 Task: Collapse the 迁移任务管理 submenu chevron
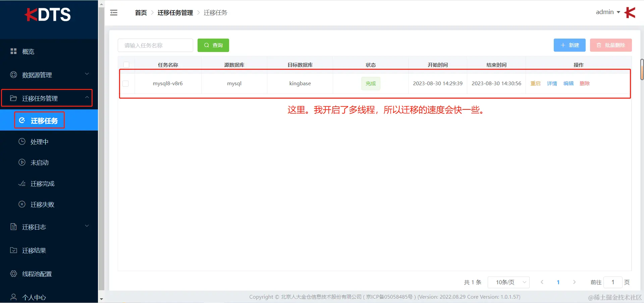pyautogui.click(x=87, y=97)
